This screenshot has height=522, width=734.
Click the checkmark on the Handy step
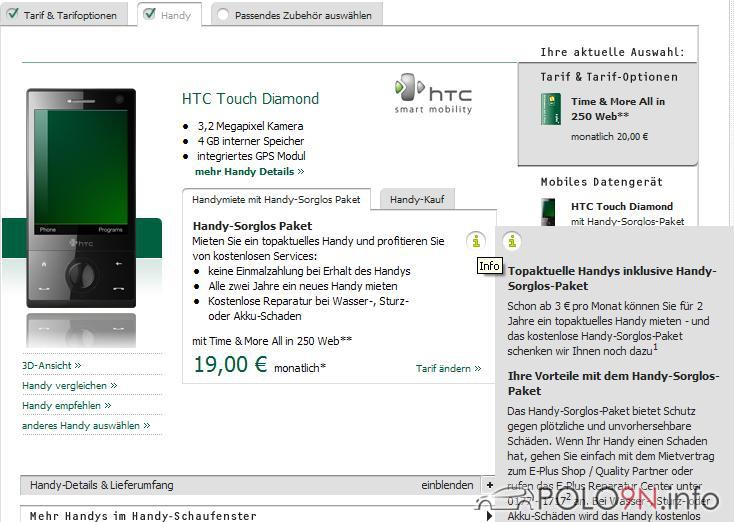coord(149,15)
